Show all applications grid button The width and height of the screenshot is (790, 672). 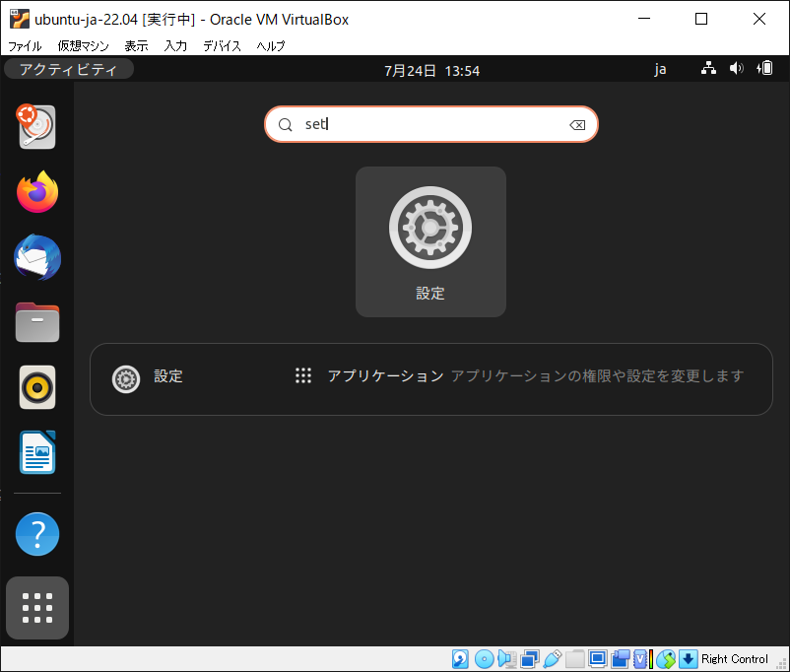point(37,608)
